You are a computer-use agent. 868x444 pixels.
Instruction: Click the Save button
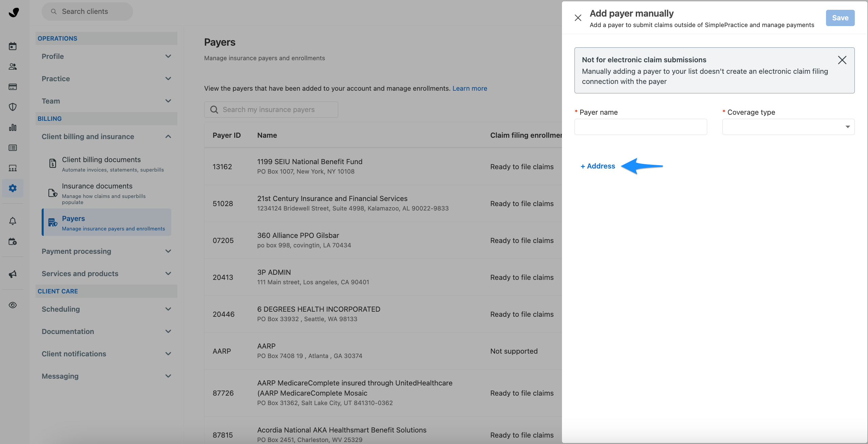pyautogui.click(x=840, y=18)
